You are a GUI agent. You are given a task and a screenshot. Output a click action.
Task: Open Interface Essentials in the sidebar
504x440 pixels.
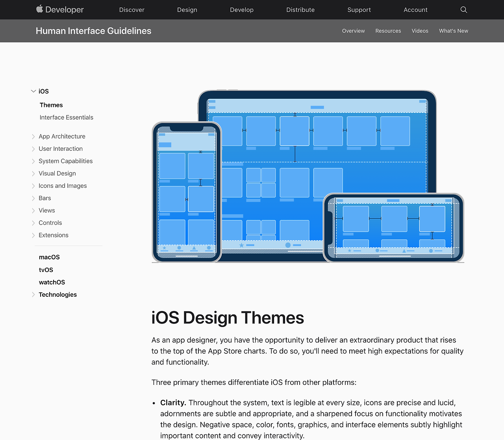tap(67, 117)
